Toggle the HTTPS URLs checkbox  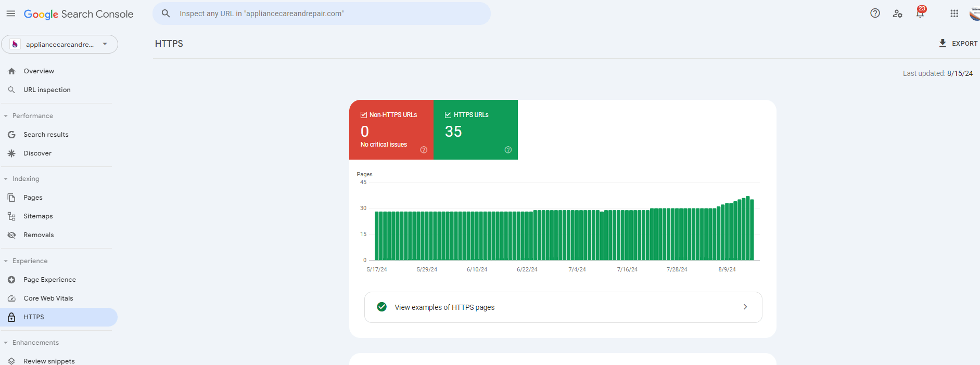click(x=448, y=115)
